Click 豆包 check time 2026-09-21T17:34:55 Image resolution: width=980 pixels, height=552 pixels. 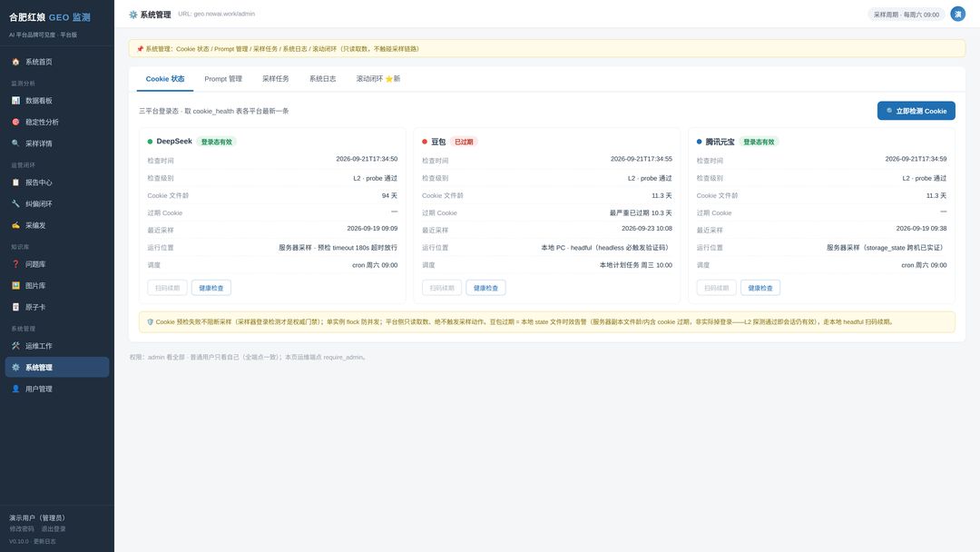[642, 160]
